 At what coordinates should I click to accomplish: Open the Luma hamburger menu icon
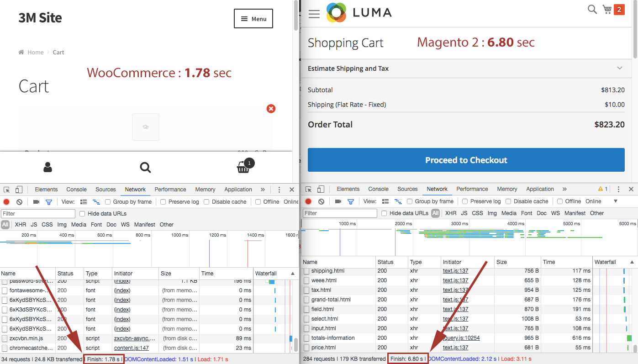click(x=314, y=14)
